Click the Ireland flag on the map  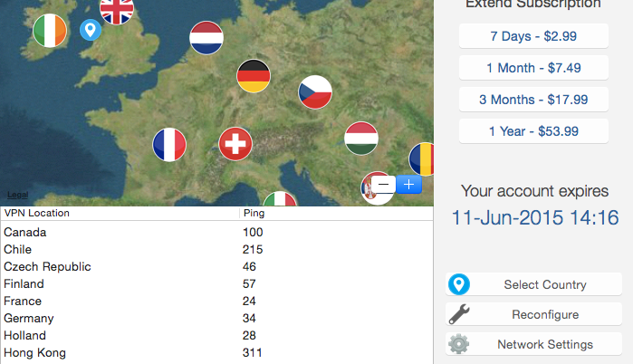pos(50,31)
